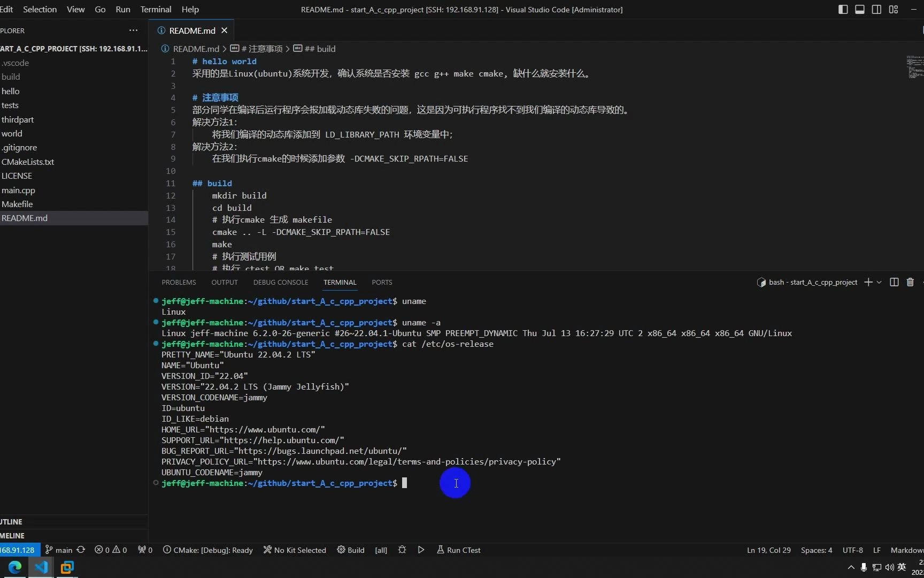Run CMake debug target with play icon

pyautogui.click(x=421, y=550)
